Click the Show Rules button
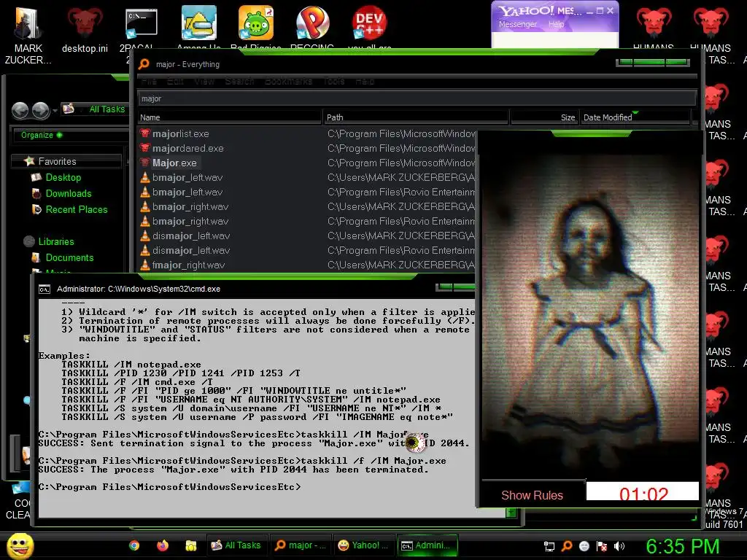Screen dimensions: 747x560 point(532,495)
